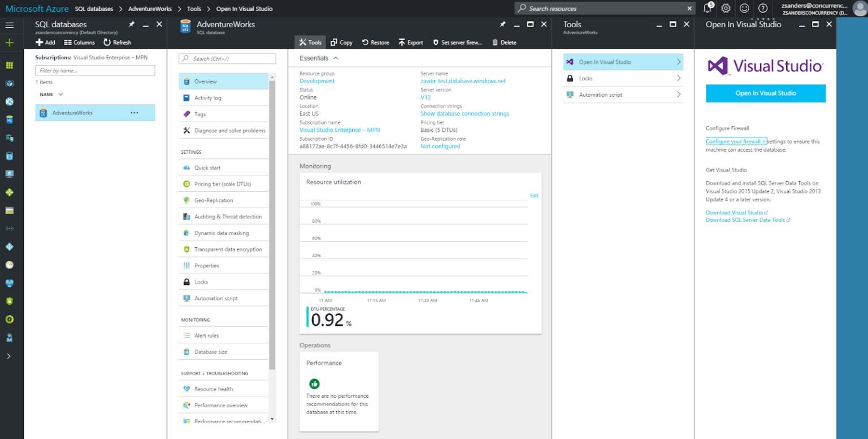The image size is (868, 439).
Task: Open the Columns option
Action: click(x=80, y=42)
